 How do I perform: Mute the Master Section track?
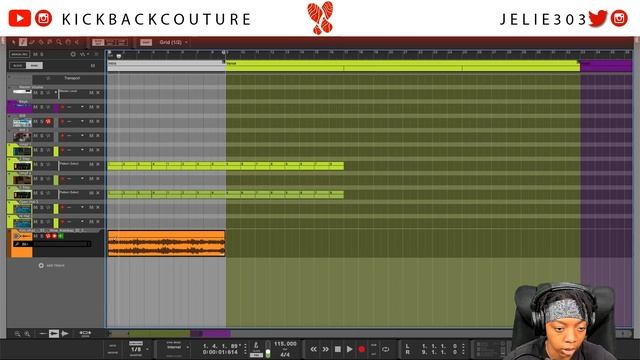pos(36,93)
